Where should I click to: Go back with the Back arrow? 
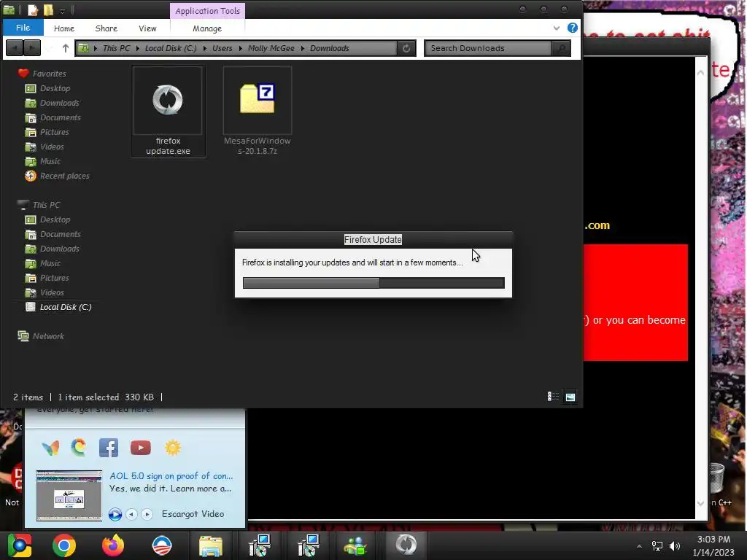15,48
